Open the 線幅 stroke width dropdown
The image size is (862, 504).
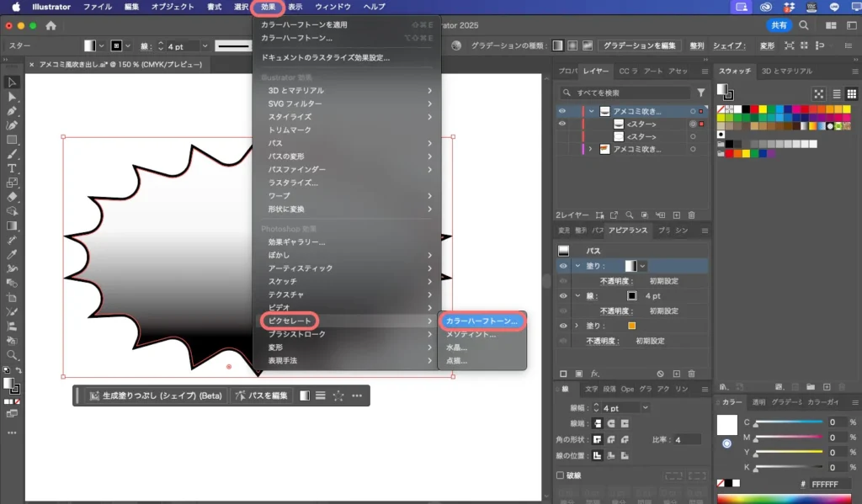(x=645, y=408)
